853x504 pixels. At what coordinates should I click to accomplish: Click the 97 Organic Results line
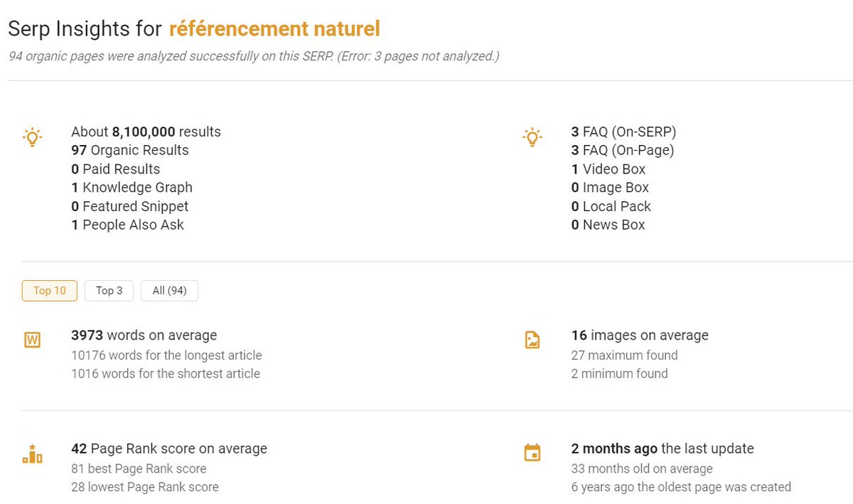coord(130,150)
